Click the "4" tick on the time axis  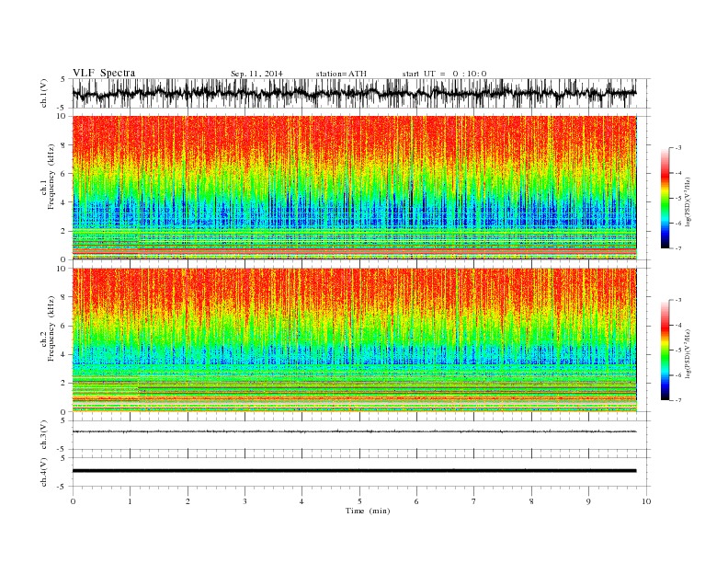301,501
